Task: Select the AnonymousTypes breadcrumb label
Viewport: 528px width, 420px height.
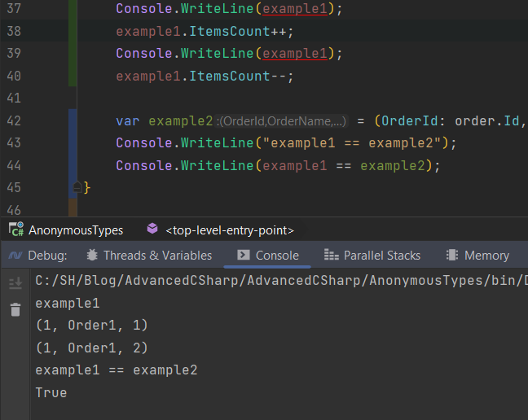Action: [76, 230]
